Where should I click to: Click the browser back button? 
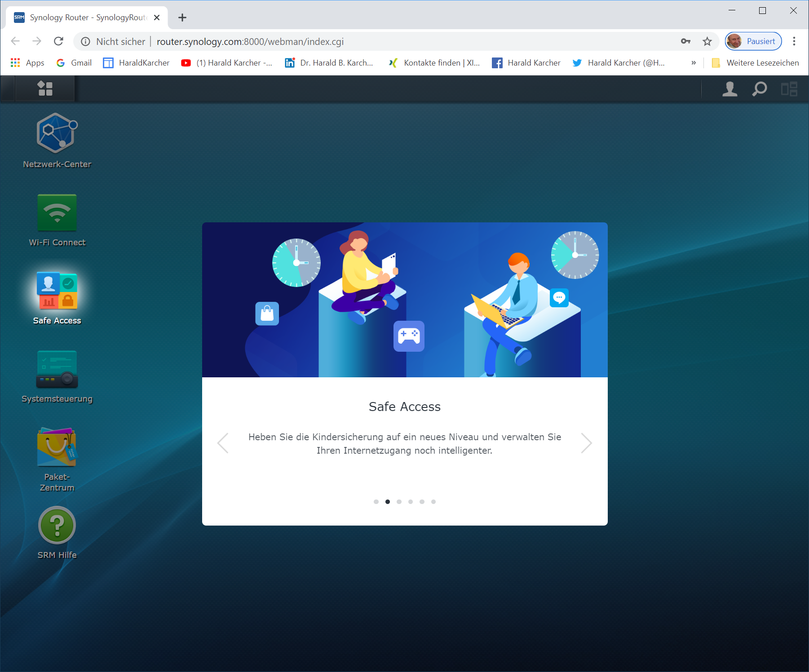(15, 41)
